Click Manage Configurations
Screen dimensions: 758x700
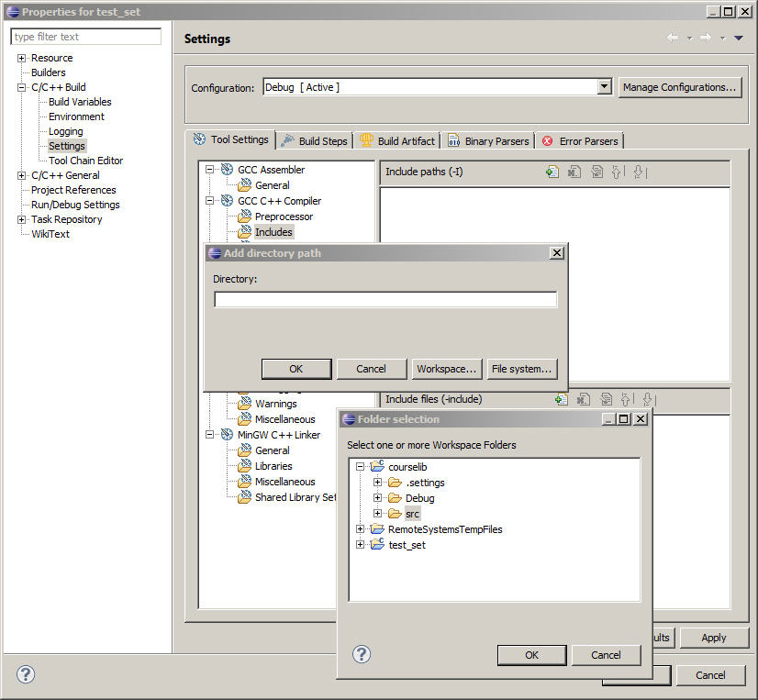click(x=680, y=86)
